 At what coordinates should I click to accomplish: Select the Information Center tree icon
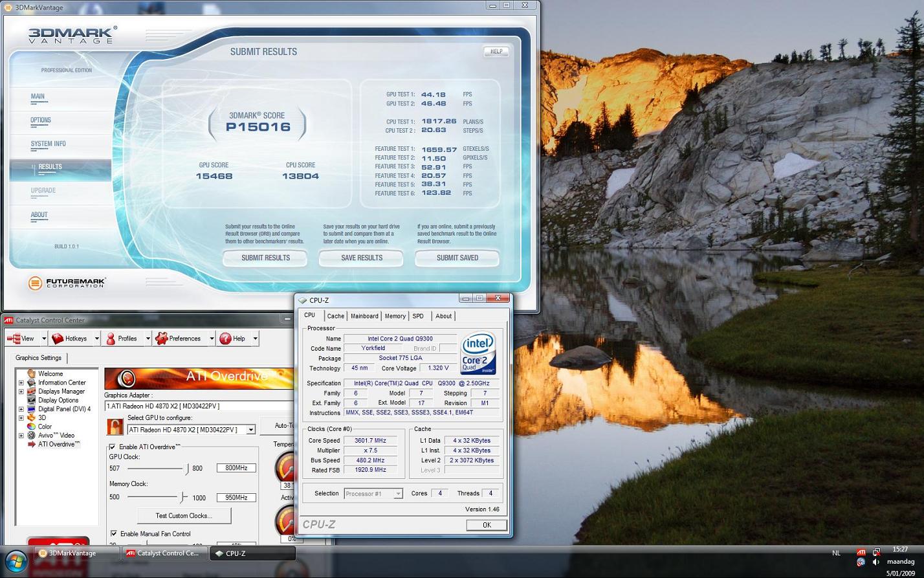click(x=31, y=383)
